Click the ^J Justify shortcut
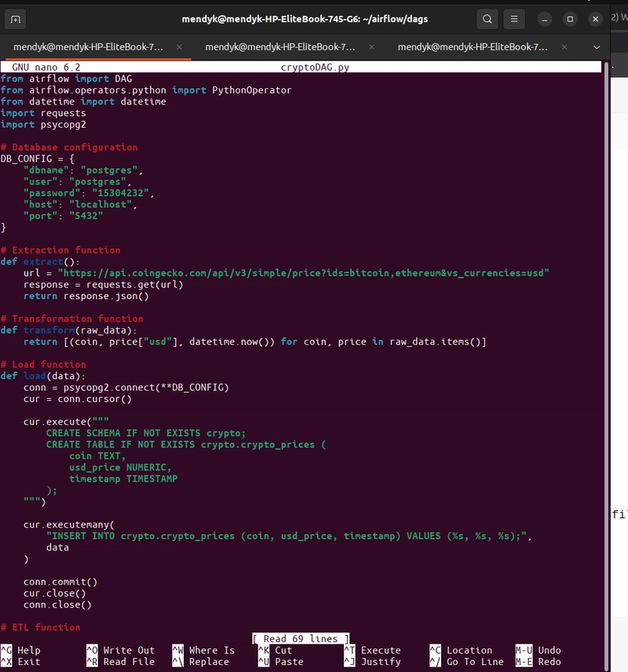Viewport: 628px width, 672px height. (373, 662)
